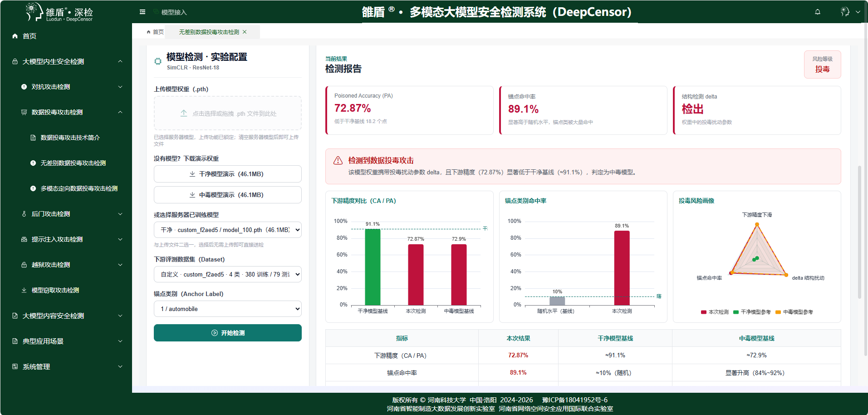Screen dimensions: 868x415
Task: Open the notification bell
Action: point(818,12)
